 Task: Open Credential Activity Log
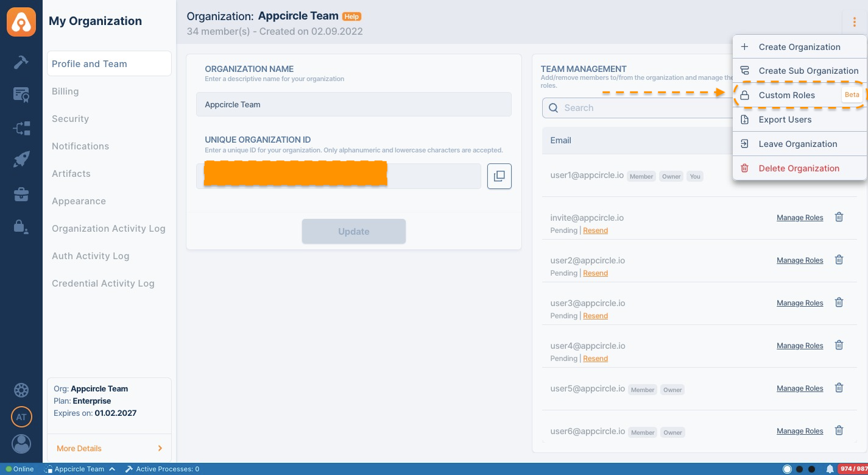tap(103, 284)
